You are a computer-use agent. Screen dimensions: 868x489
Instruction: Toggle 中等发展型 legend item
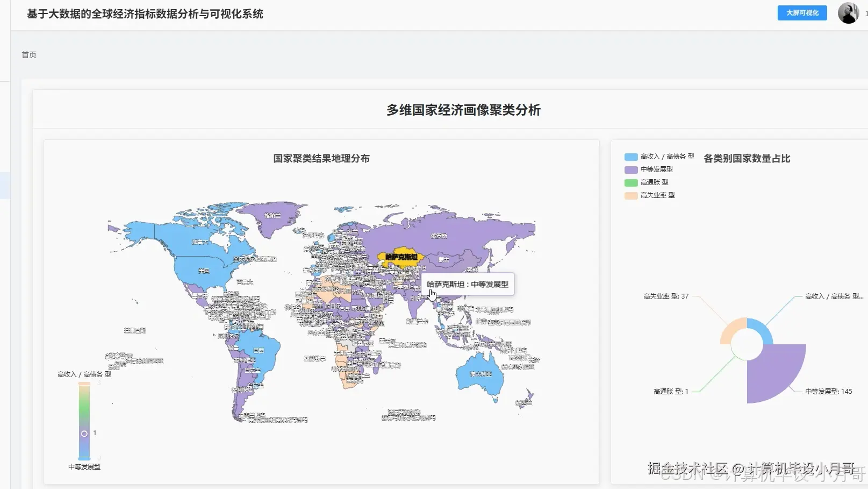(x=649, y=169)
